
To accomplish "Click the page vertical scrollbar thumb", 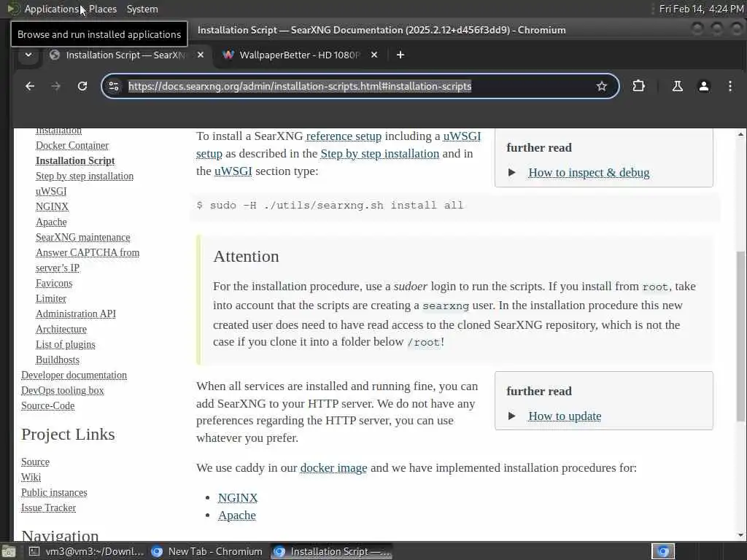I will click(740, 335).
